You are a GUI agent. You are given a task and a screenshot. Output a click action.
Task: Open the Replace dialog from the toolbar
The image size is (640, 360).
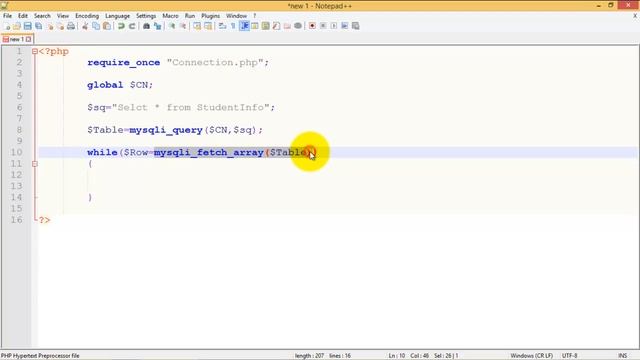click(158, 26)
